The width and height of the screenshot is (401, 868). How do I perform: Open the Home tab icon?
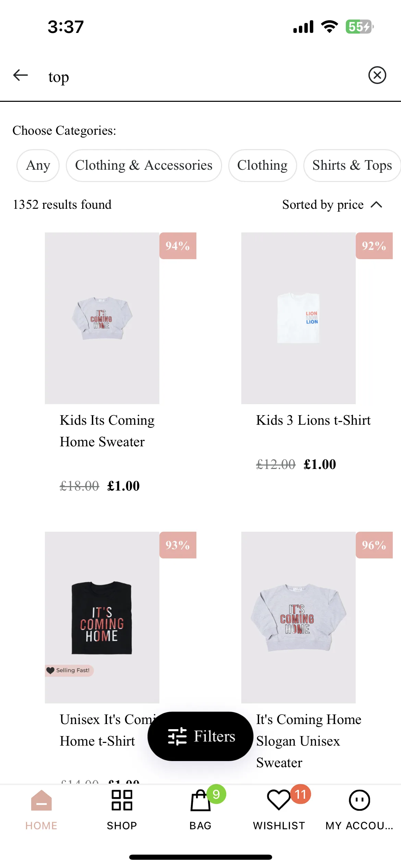tap(41, 800)
